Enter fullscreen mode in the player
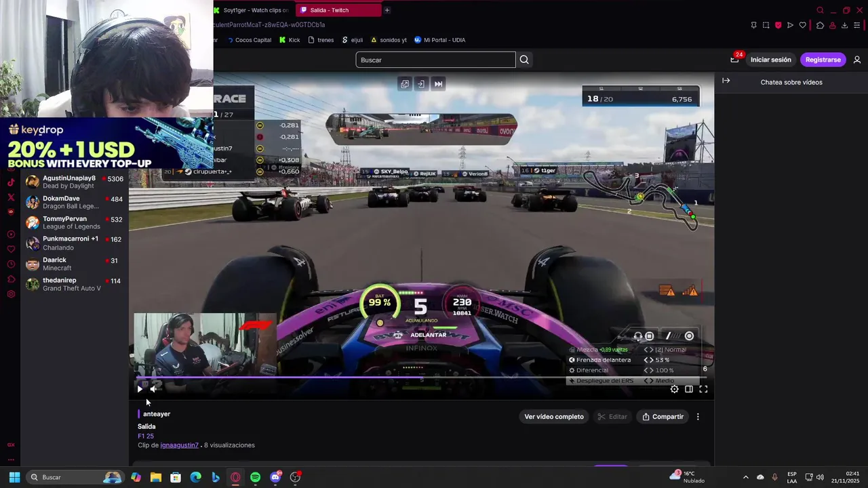 [x=703, y=389]
